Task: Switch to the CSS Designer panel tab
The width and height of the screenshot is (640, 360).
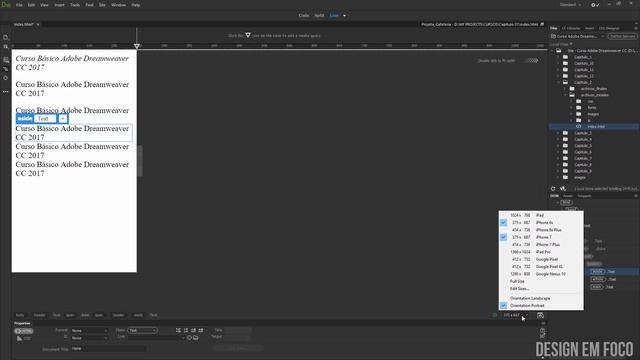Action: click(x=609, y=28)
